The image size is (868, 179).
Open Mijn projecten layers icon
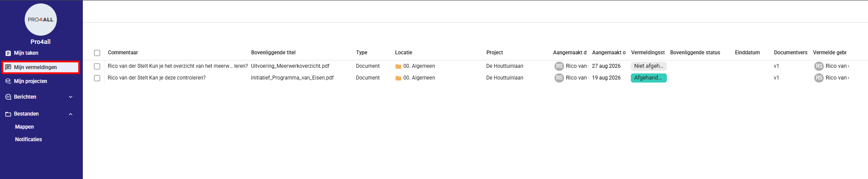8,81
